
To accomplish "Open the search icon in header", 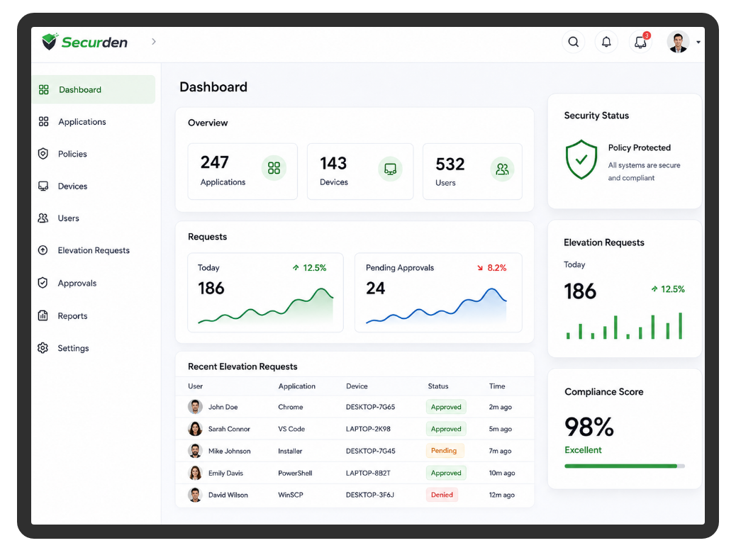I will pos(573,42).
